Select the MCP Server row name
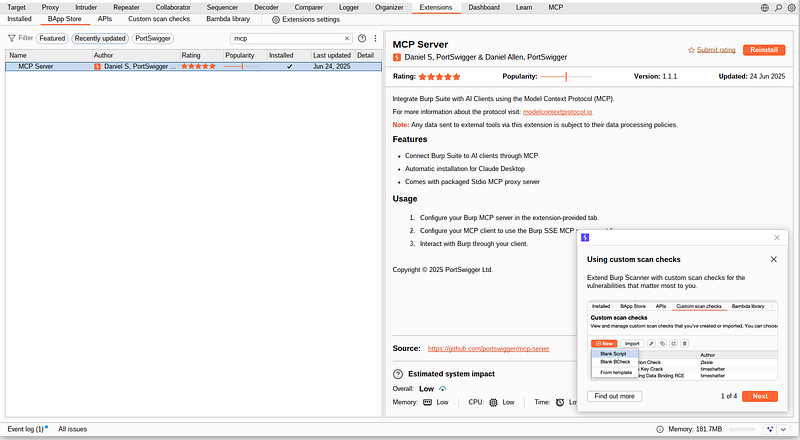800x440 pixels. click(36, 66)
